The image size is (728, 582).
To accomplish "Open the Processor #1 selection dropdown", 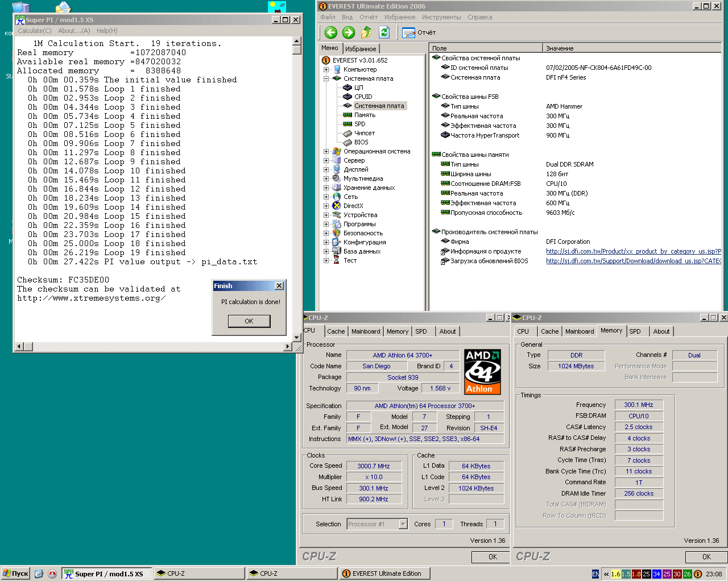I will 403,524.
